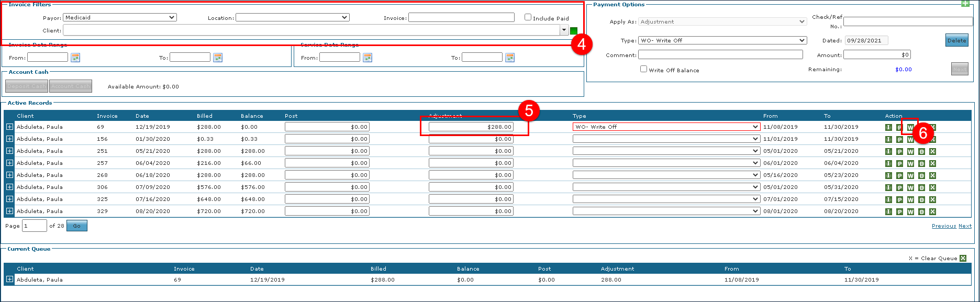Open the Location filter dropdown

[292, 18]
